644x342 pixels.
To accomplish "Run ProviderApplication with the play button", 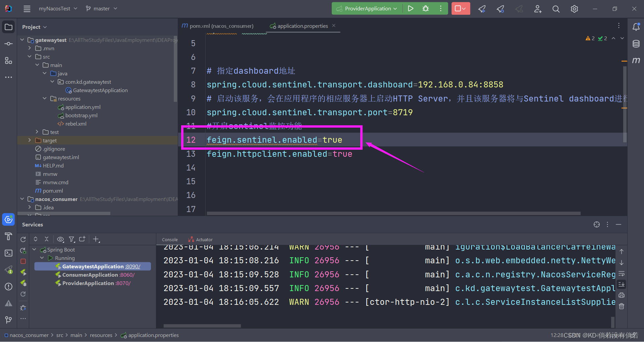I will 410,9.
